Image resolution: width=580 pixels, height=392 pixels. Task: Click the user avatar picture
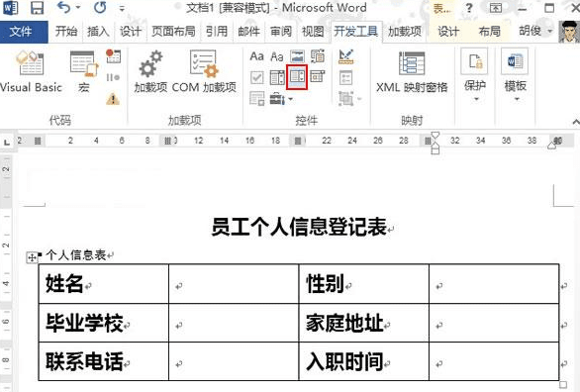click(569, 32)
